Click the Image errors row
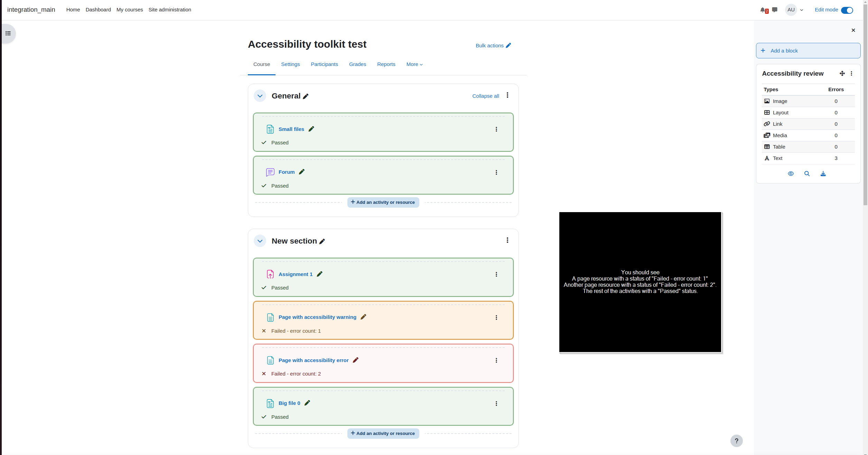Screen dimensions: 868x455 [x=808, y=101]
